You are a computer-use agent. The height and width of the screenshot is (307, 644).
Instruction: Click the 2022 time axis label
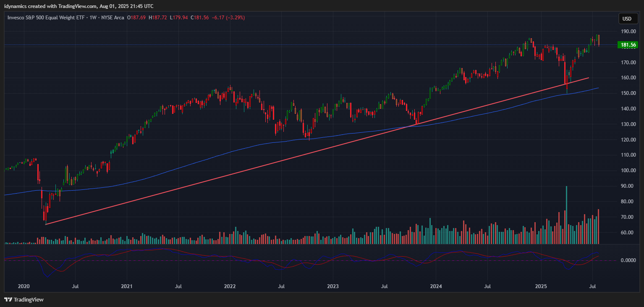click(x=230, y=286)
